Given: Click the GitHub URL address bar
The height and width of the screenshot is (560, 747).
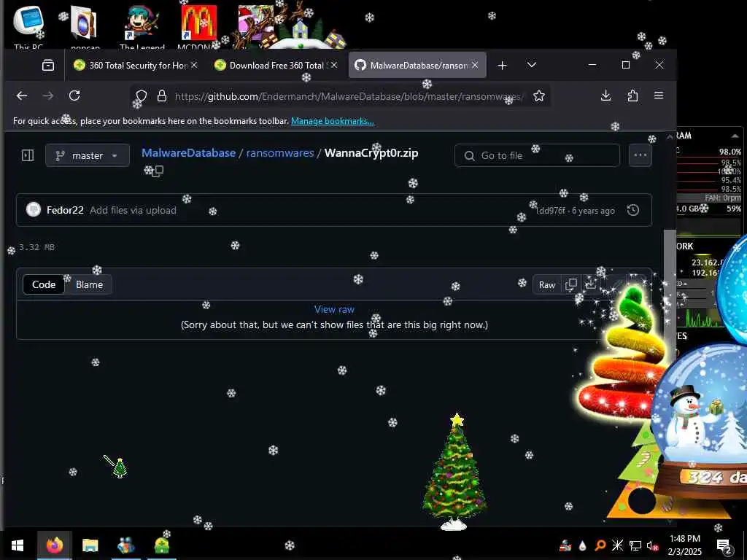Looking at the screenshot, I should (x=349, y=96).
